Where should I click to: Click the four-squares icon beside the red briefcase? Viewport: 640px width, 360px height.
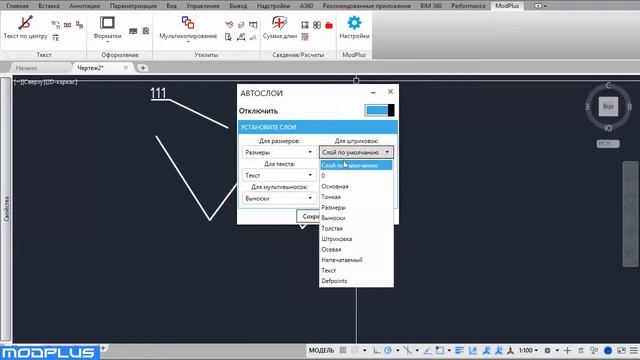317,25
